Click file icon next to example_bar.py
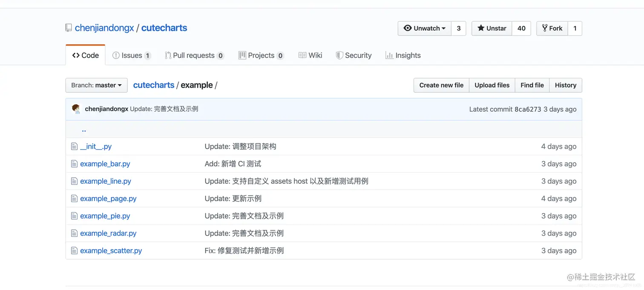The image size is (644, 290). 74,164
